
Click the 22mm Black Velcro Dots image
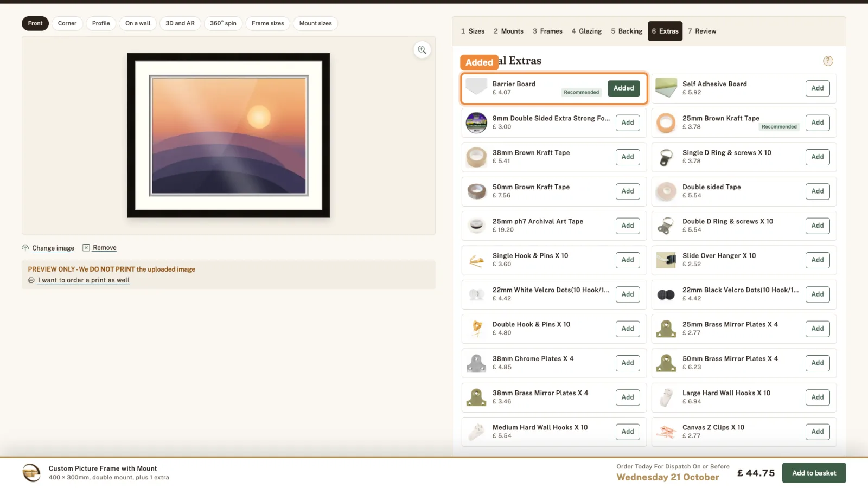pos(666,294)
